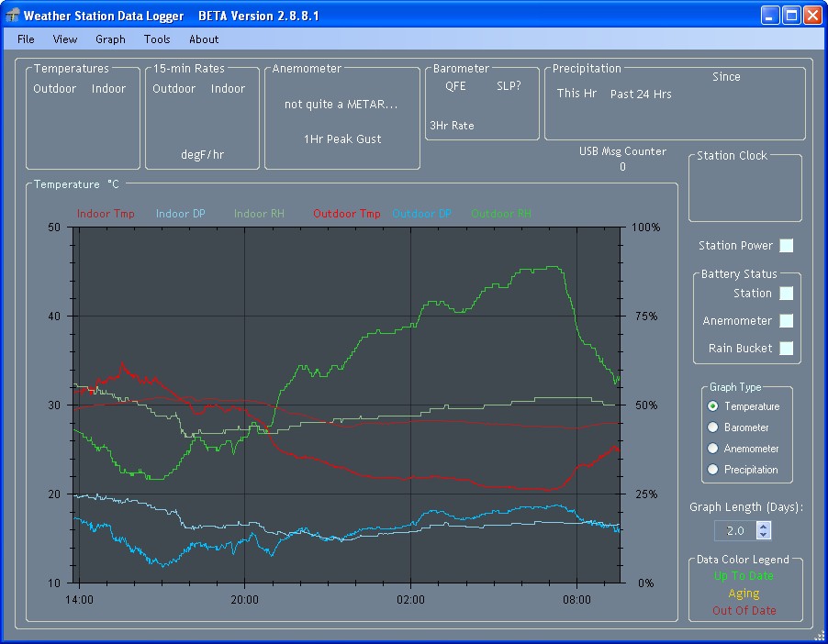Click the '1Hr Peak Gust' label
This screenshot has height=644, width=828.
pyautogui.click(x=342, y=139)
